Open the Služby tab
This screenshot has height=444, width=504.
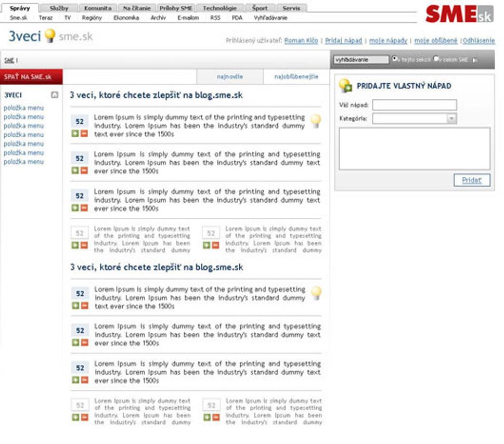[59, 8]
